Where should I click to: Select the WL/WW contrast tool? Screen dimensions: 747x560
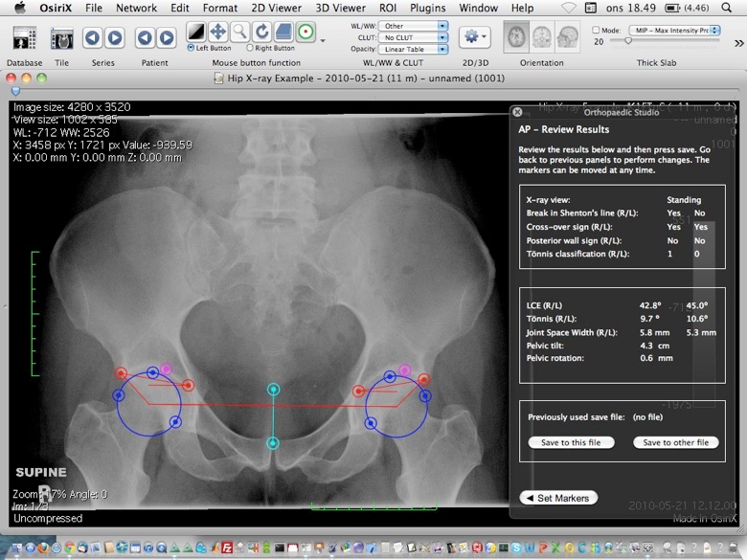(195, 32)
